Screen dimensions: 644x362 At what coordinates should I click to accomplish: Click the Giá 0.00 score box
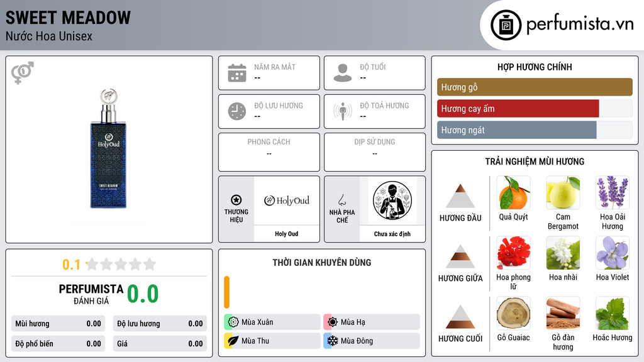(x=160, y=344)
